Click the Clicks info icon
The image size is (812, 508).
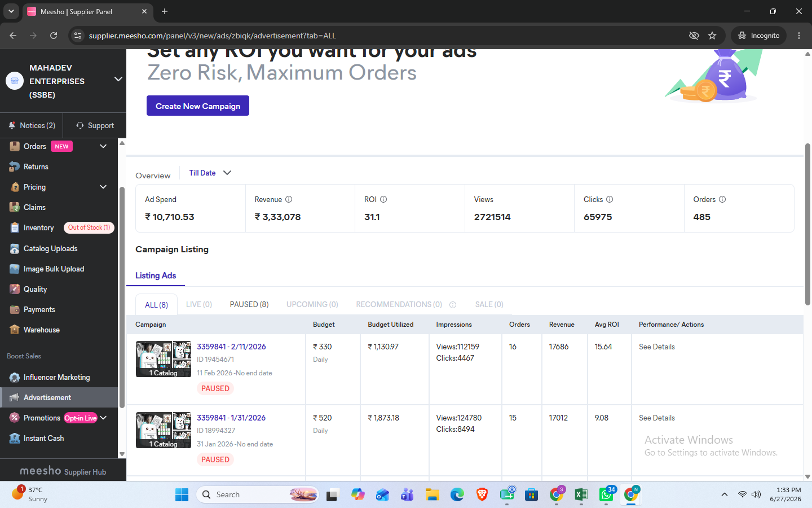[x=610, y=199]
